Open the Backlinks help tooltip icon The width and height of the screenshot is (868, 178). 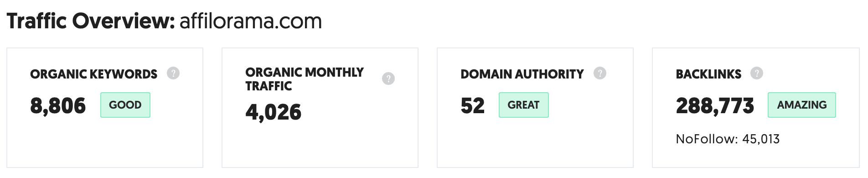756,73
